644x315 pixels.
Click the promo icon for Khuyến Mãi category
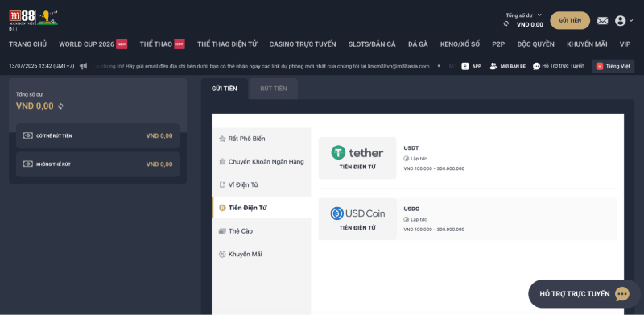[222, 254]
